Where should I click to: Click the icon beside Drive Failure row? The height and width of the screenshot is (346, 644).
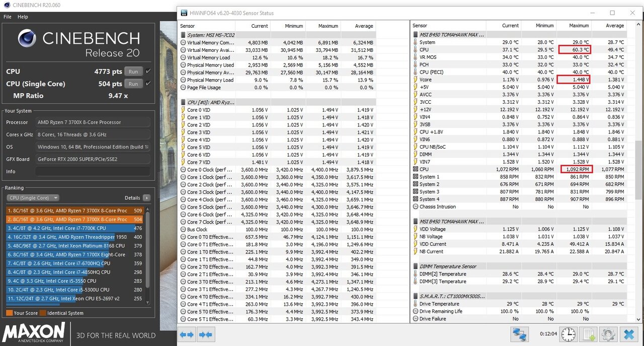coord(416,319)
